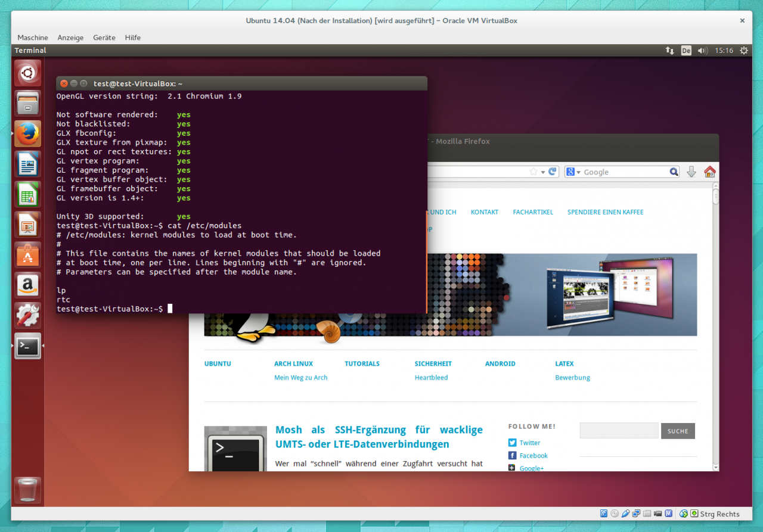Screen dimensions: 763x532
Task: Open Ubuntu Software Center launcher icon
Action: pos(27,256)
